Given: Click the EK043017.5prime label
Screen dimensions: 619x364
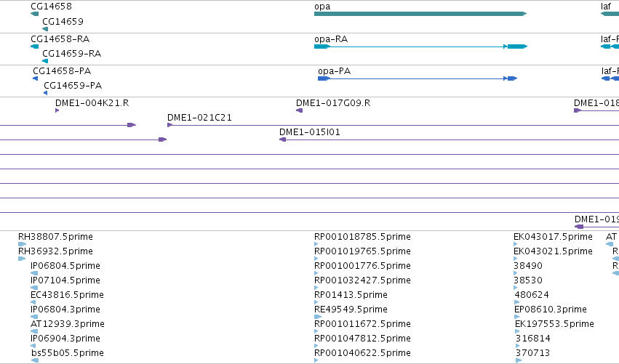Looking at the screenshot, I should click(x=553, y=237).
